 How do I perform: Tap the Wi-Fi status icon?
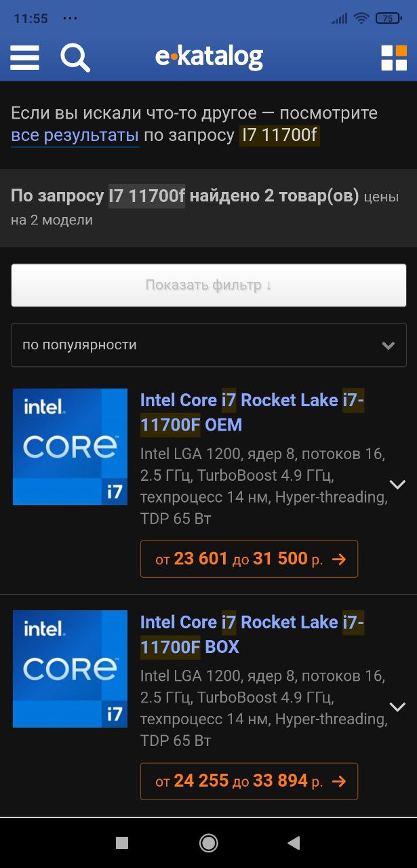361,18
